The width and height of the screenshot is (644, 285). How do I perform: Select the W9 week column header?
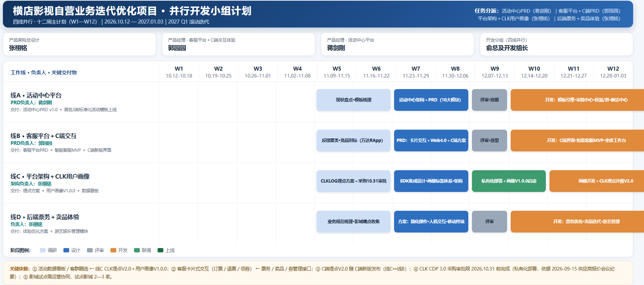coord(495,72)
